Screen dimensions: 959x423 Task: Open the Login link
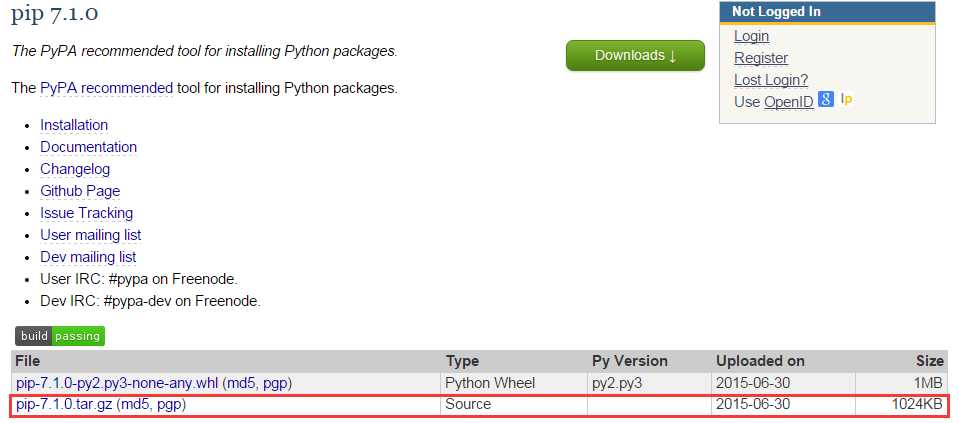(751, 36)
